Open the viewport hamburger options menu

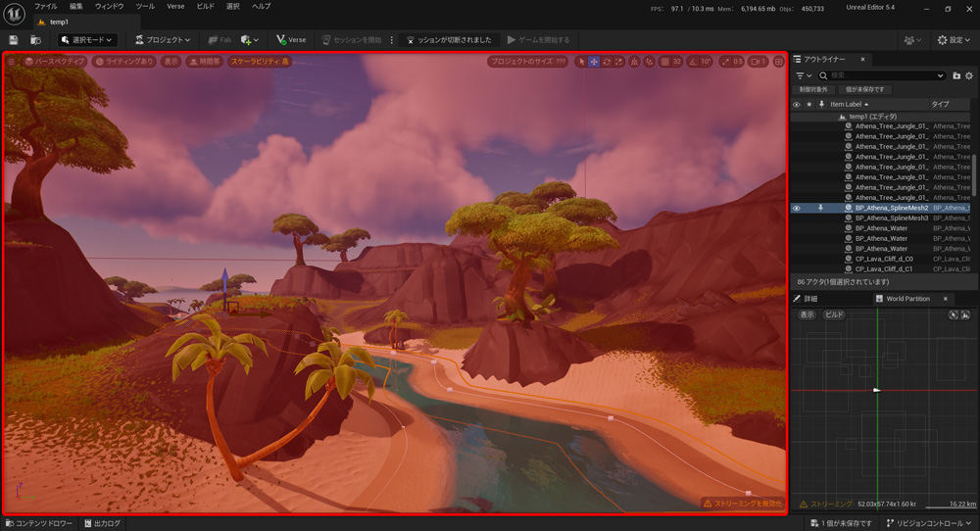pyautogui.click(x=11, y=62)
